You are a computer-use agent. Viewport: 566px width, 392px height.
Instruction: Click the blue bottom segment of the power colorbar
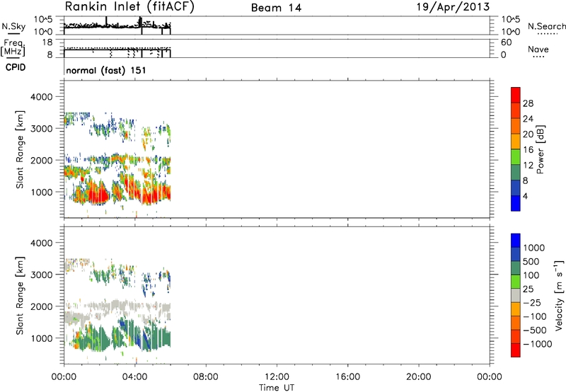click(516, 203)
